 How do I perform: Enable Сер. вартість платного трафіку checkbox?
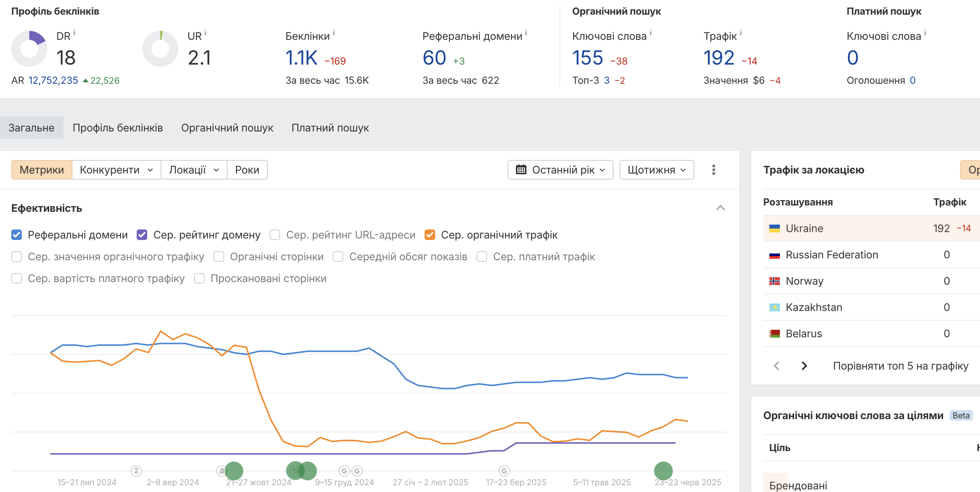click(x=17, y=279)
